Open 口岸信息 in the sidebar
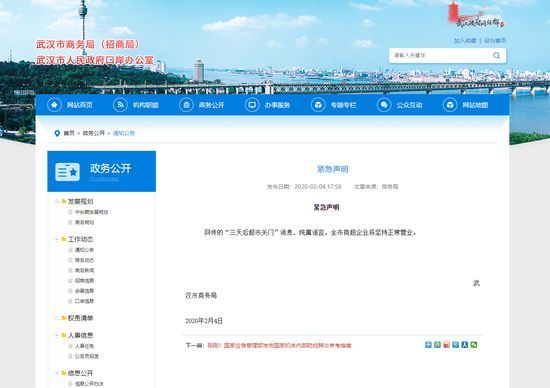This screenshot has height=388, width=550. [x=84, y=301]
